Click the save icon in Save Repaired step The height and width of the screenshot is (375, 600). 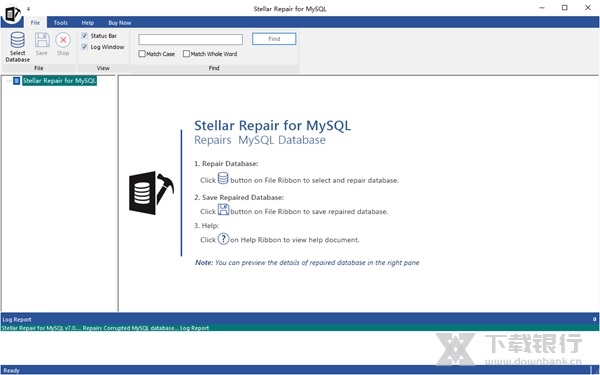[x=223, y=209]
